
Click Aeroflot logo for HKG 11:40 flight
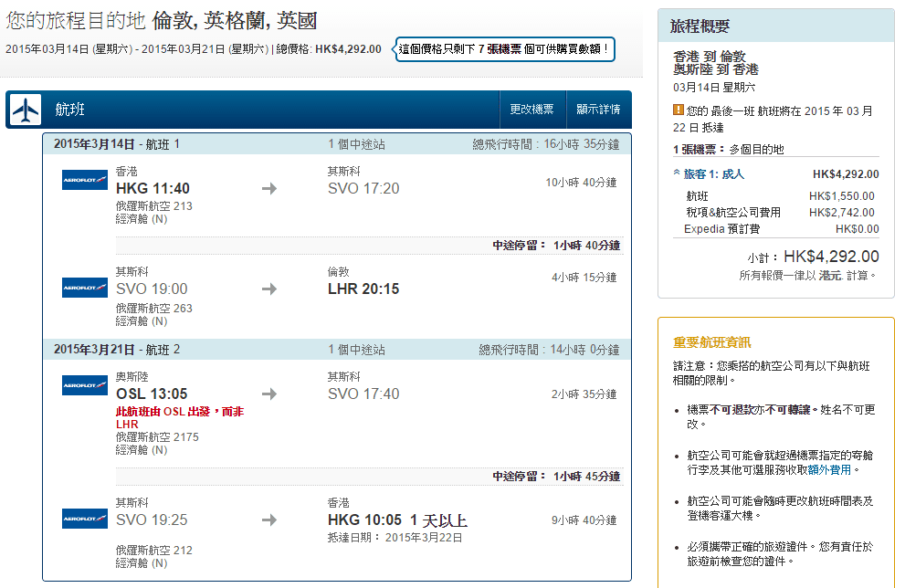click(x=85, y=181)
